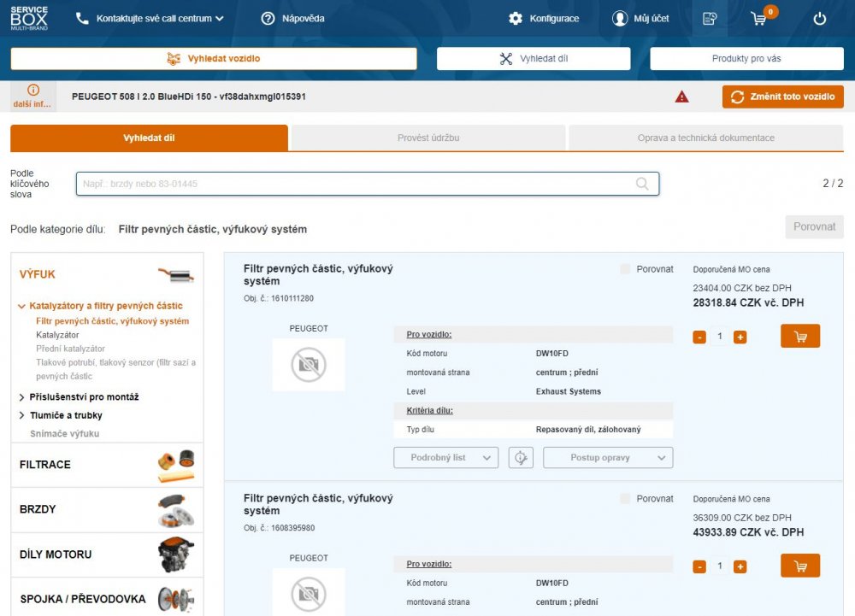Click quantity field for part 1608395980
855x616 pixels.
(720, 566)
